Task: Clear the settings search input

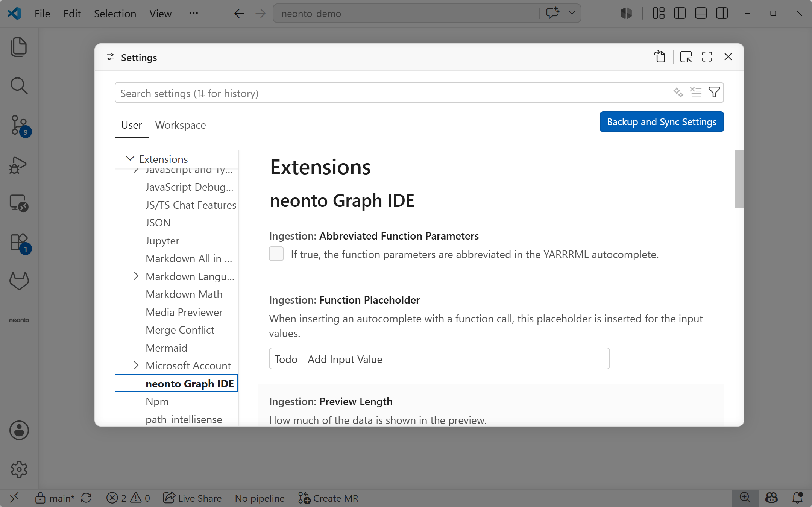Action: tap(696, 92)
